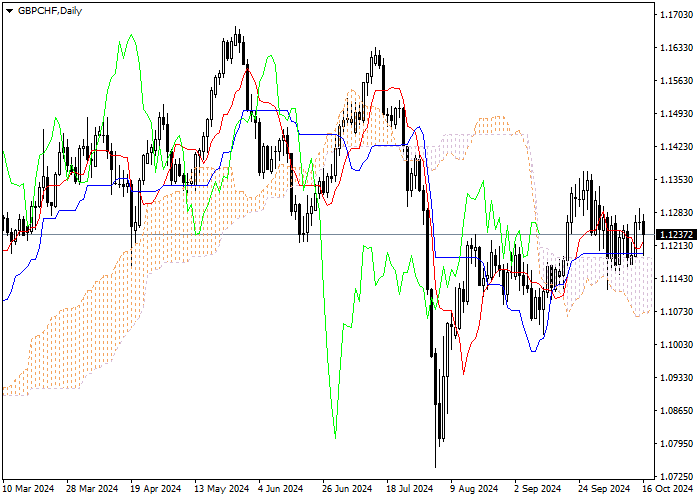The width and height of the screenshot is (700, 500).
Task: Click the 2 Sep 2024 date label
Action: 538,489
